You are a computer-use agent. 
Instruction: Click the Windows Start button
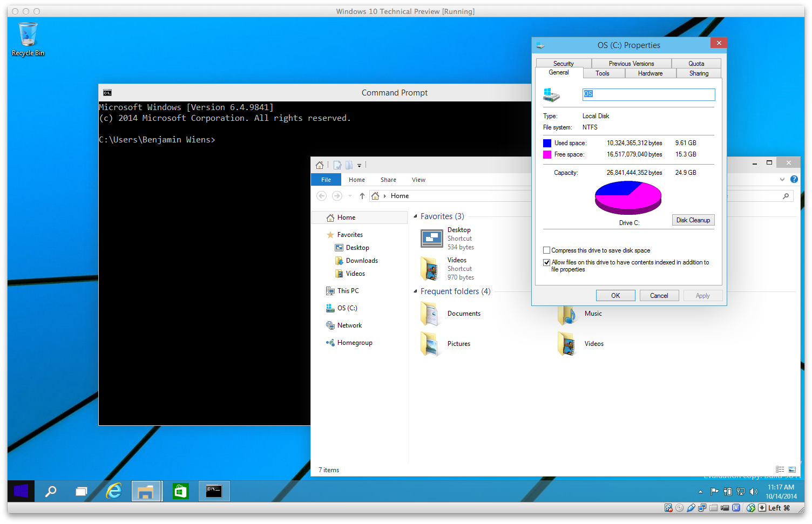click(21, 491)
